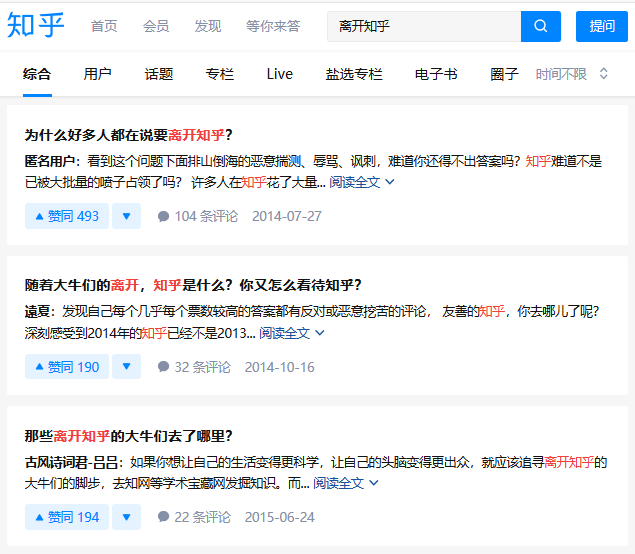Screen dimensions: 635x554
Task: Click author name 古风诗词君-吕吕
Action: click(71, 462)
